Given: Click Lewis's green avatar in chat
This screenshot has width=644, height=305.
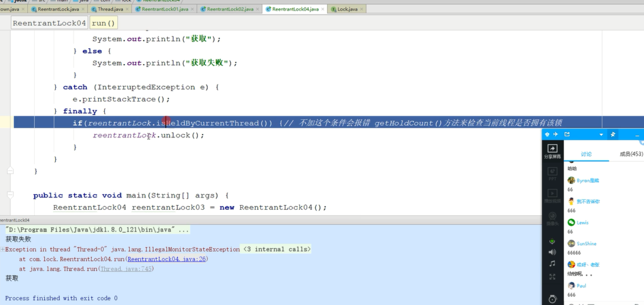Looking at the screenshot, I should pyautogui.click(x=571, y=222).
